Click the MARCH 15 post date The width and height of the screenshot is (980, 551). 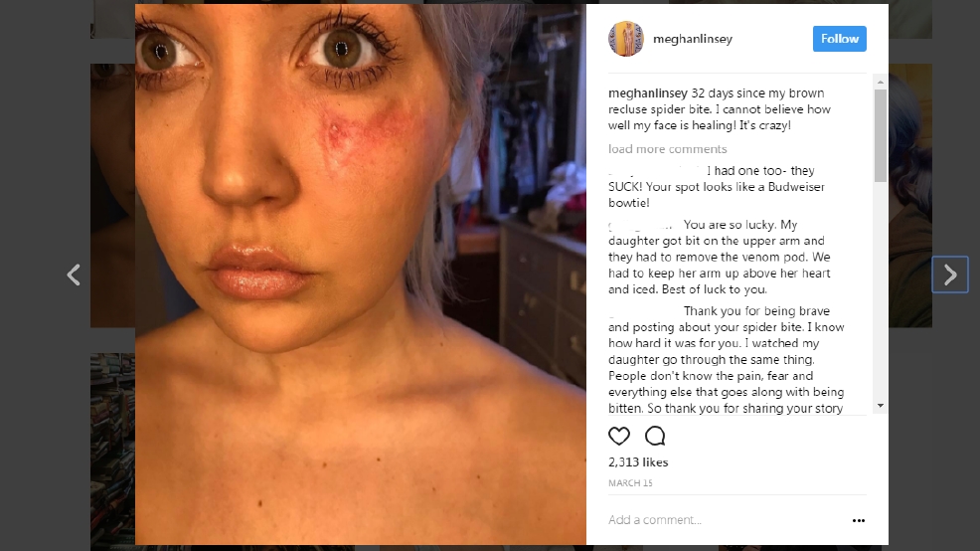(x=630, y=482)
